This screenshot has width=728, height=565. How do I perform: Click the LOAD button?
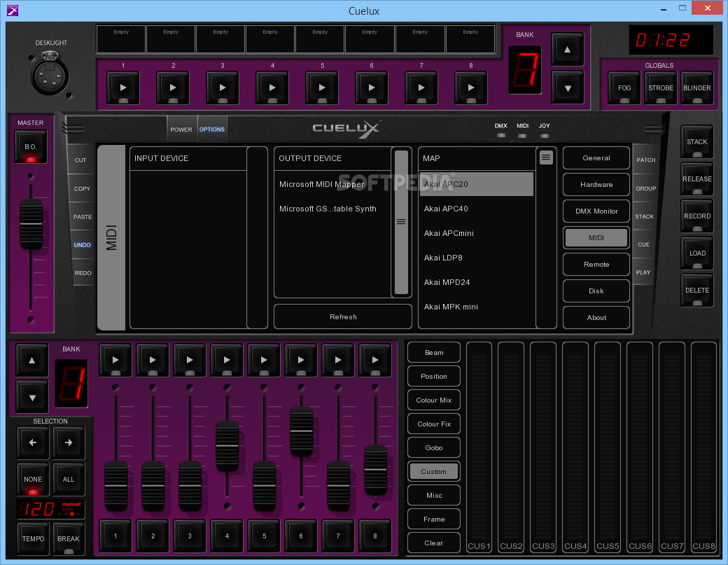pos(697,253)
